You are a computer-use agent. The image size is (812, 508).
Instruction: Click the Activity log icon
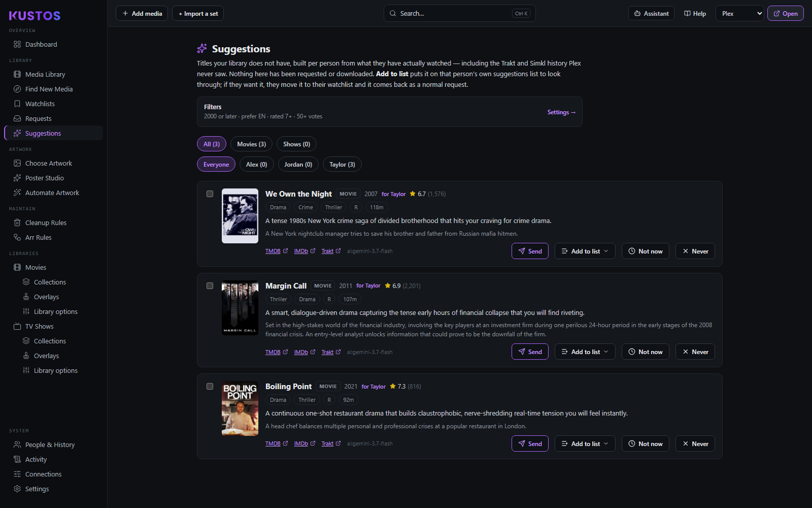click(x=17, y=459)
